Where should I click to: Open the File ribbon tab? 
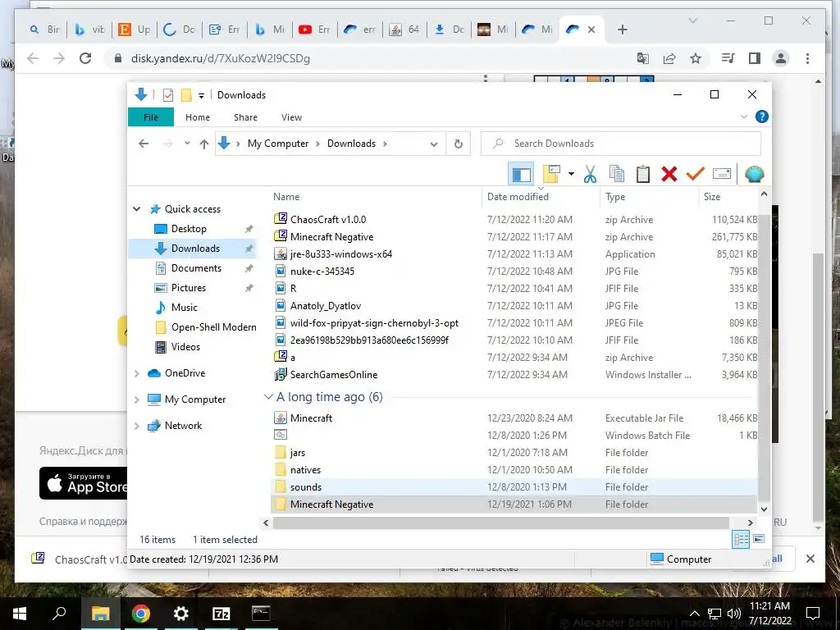point(151,117)
